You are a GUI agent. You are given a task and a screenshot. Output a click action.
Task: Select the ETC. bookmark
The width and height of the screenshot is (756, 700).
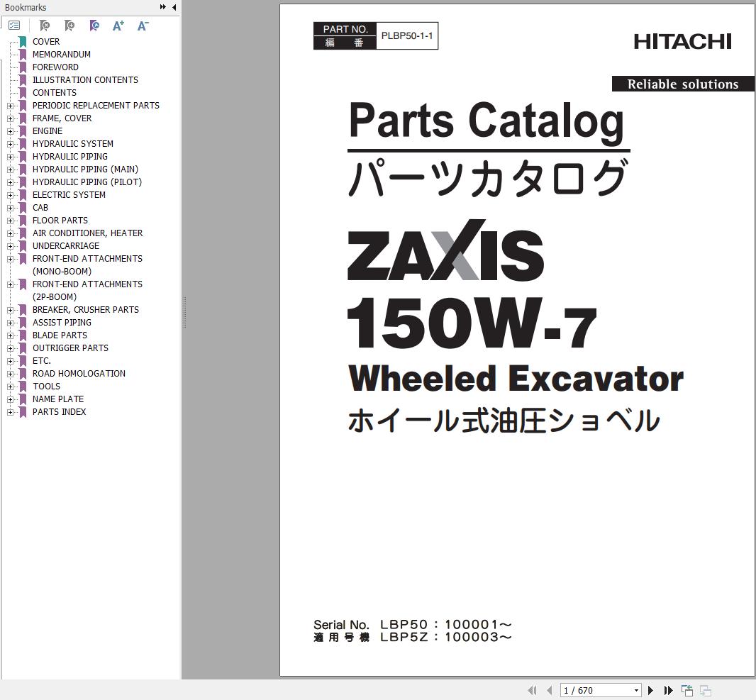pyautogui.click(x=41, y=360)
